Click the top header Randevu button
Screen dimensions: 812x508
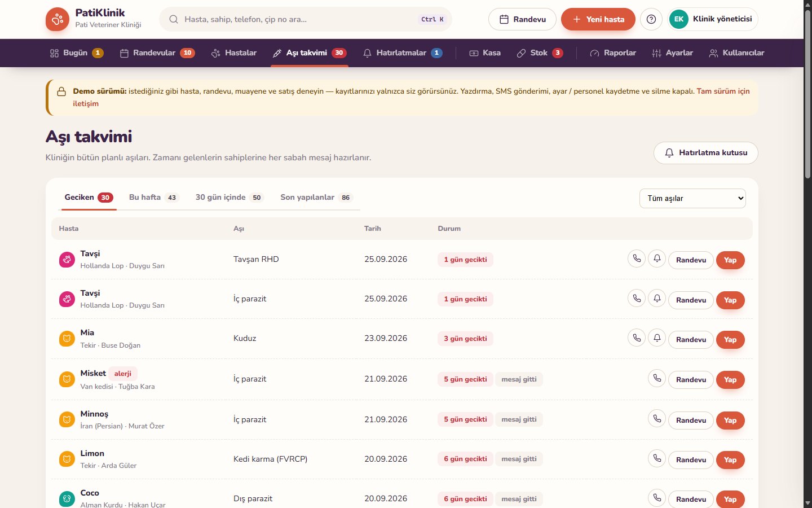[523, 19]
